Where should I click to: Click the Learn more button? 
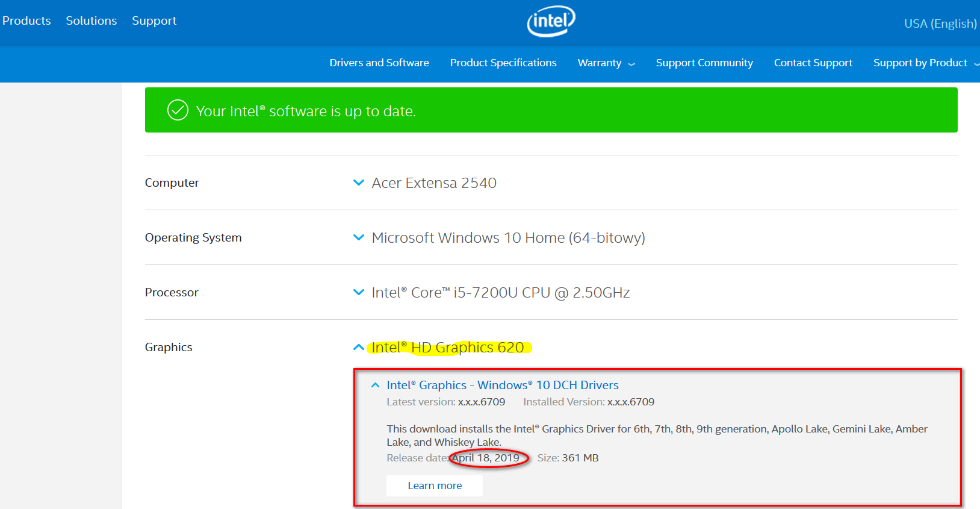[x=435, y=486]
